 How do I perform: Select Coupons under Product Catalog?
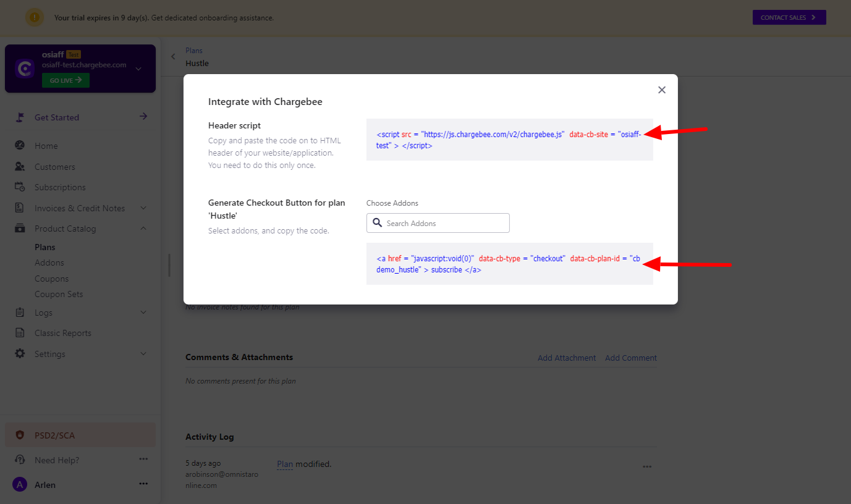tap(51, 279)
